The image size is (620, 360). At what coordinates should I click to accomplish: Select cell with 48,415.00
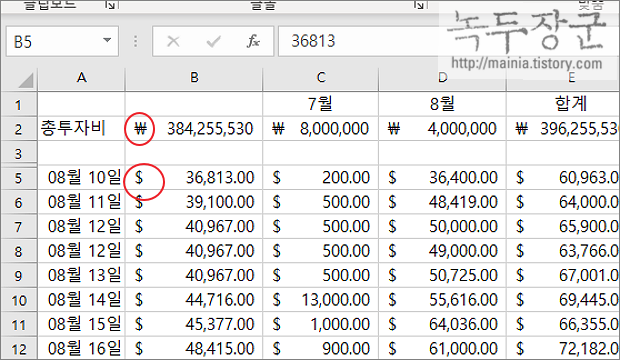194,349
